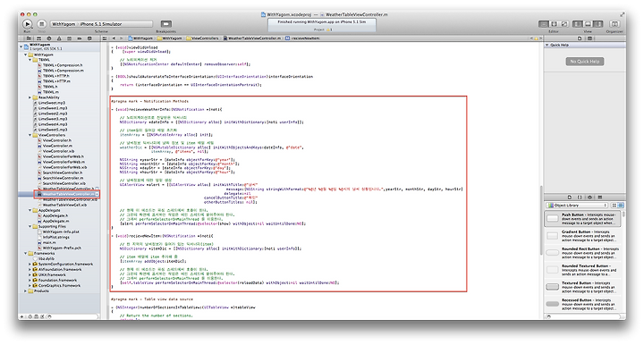
Task: Collapse the WithYagom project root
Action: [21, 46]
